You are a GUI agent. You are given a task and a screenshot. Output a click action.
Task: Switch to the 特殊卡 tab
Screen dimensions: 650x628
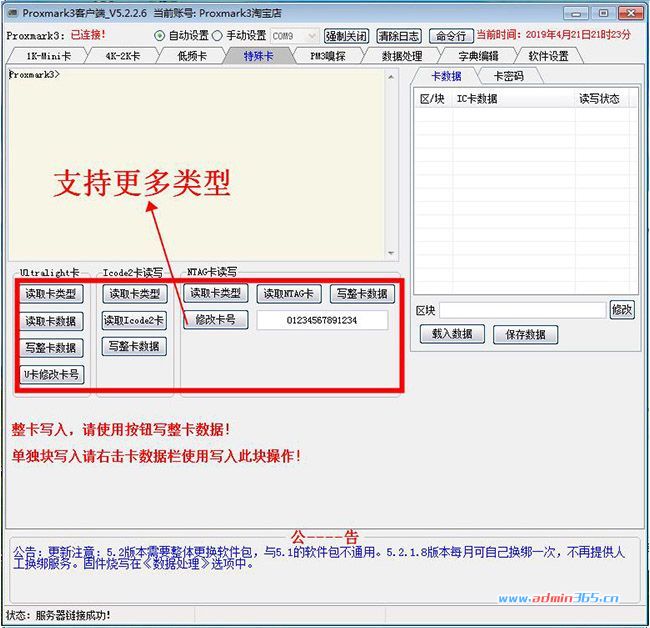(x=259, y=56)
